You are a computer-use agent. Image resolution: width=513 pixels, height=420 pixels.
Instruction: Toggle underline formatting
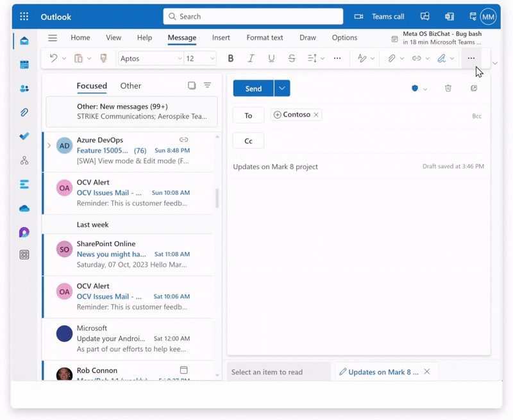[x=271, y=58]
